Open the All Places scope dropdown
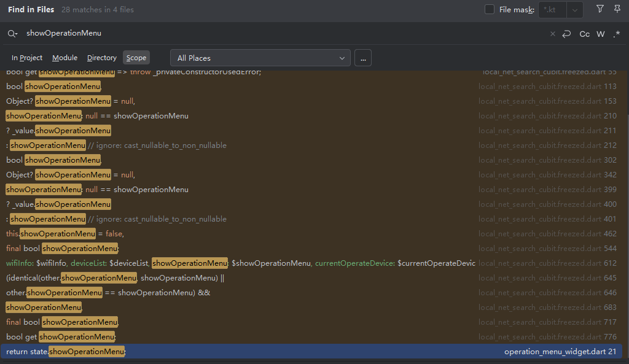Screen dimensions: 629x364 pos(260,58)
